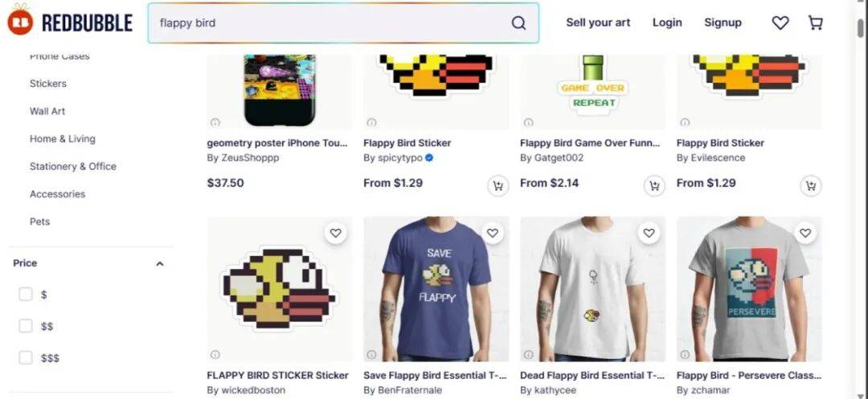Add spicytypo Flappy Bird Sticker to cart

497,185
